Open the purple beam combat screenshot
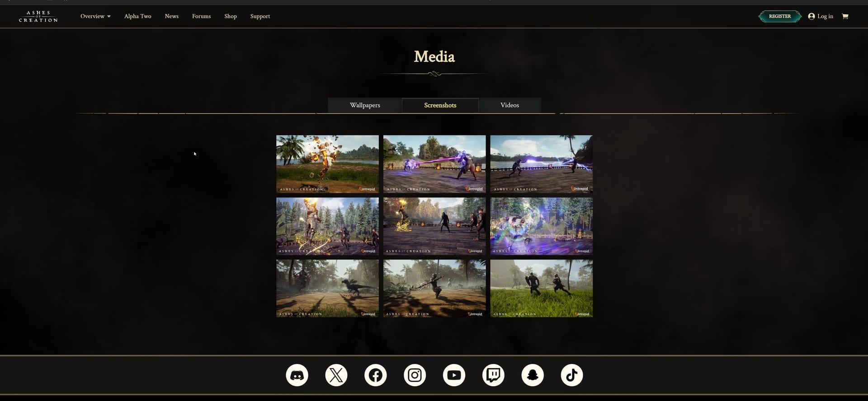 coord(434,164)
